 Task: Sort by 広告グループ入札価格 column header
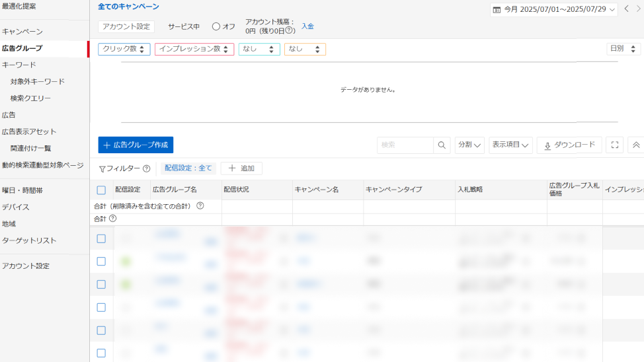574,190
